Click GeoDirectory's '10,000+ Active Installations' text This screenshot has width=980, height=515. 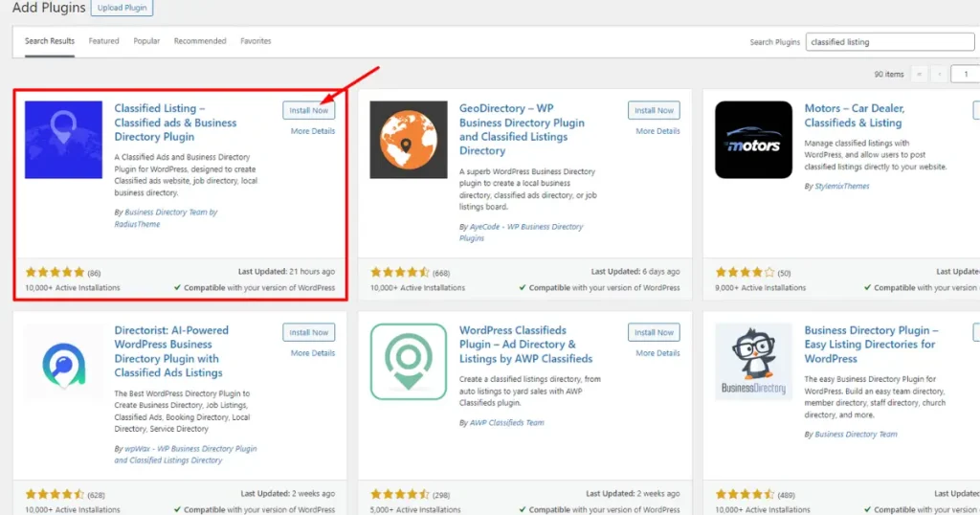[x=417, y=288]
